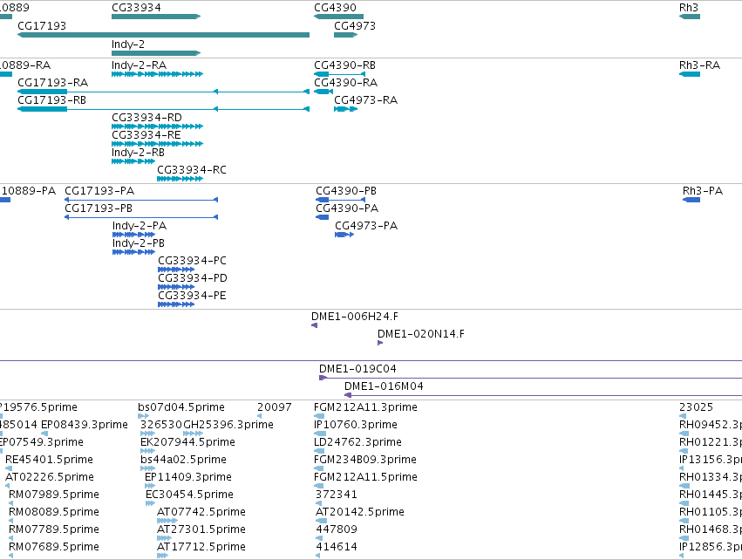Select transcript Indy-2-RA

(157, 74)
